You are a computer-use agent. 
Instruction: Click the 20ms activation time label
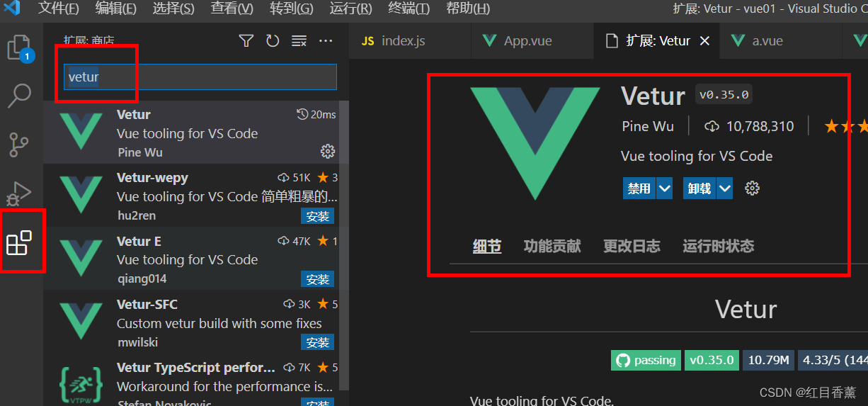(x=316, y=115)
